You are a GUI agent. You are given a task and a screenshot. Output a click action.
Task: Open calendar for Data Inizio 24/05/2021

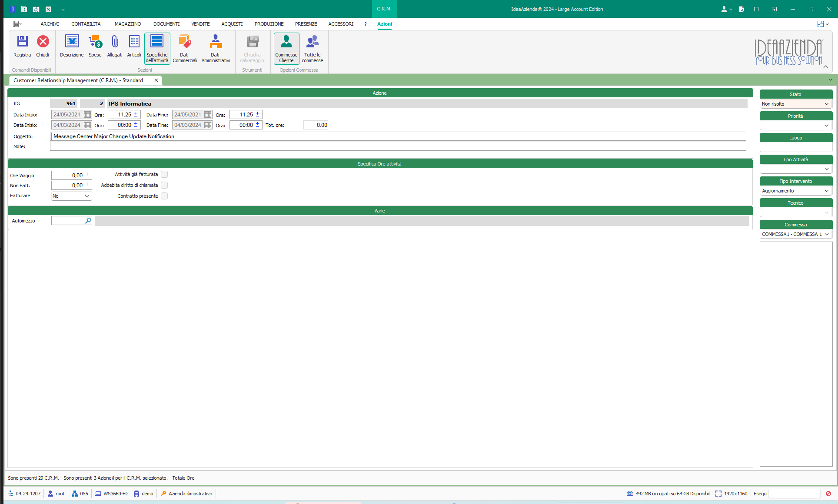click(x=87, y=115)
